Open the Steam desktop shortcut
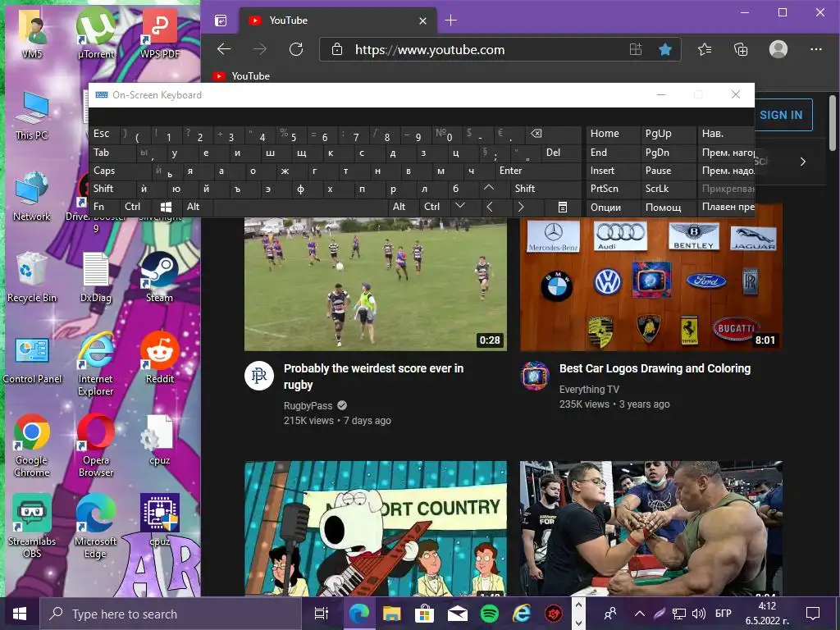This screenshot has width=840, height=630. pos(160,277)
